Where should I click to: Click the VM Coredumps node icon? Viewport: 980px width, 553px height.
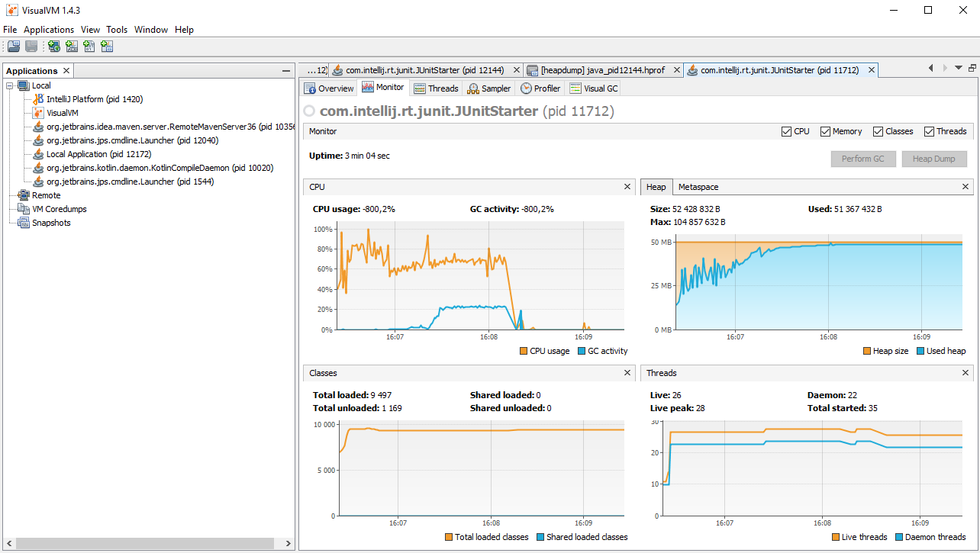pos(23,209)
